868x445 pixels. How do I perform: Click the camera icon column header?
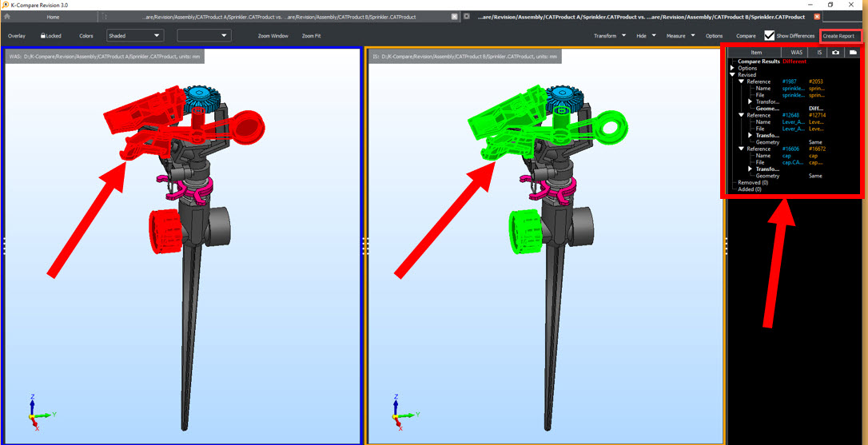click(835, 52)
